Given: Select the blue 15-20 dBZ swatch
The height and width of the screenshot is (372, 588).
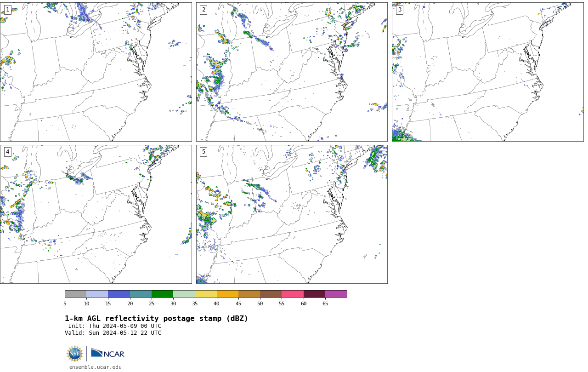Looking at the screenshot, I should [119, 294].
